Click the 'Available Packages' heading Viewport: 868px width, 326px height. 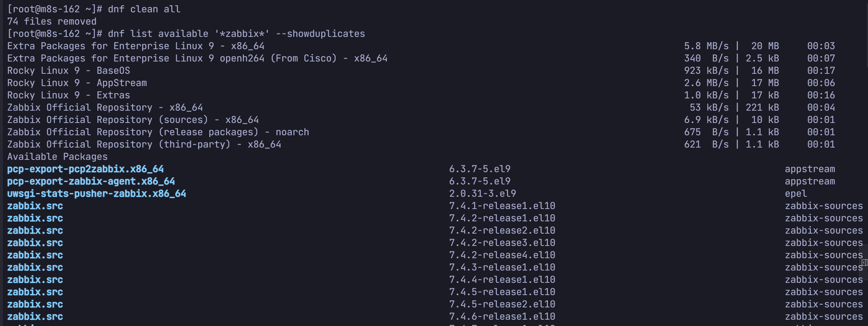57,156
